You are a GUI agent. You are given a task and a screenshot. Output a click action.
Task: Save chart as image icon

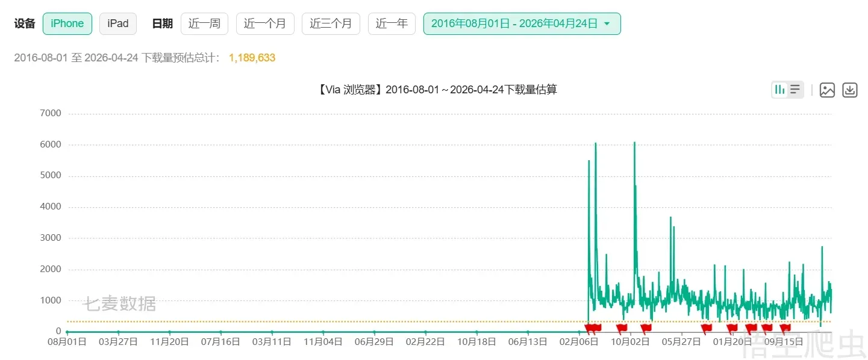(x=827, y=90)
